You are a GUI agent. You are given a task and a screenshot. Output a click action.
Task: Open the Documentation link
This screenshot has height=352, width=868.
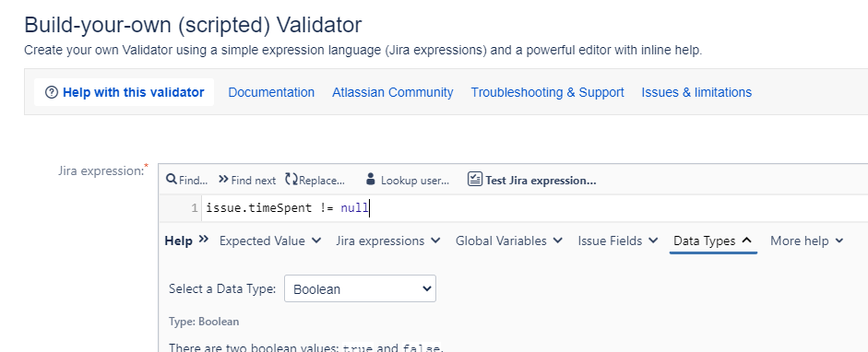(271, 92)
